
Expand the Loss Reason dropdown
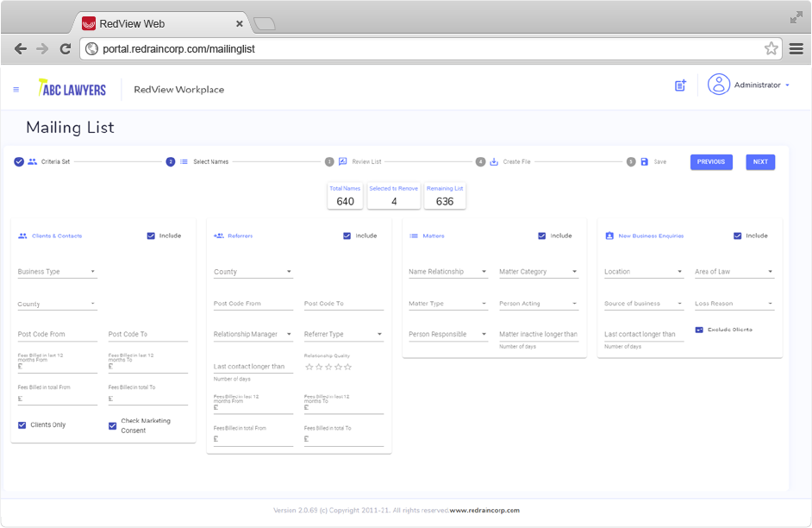tap(734, 304)
